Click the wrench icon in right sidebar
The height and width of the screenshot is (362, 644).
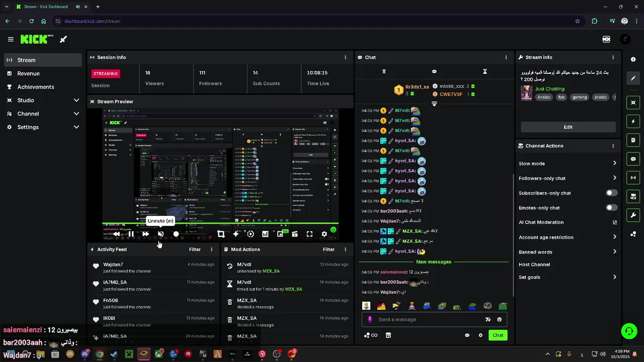(633, 215)
